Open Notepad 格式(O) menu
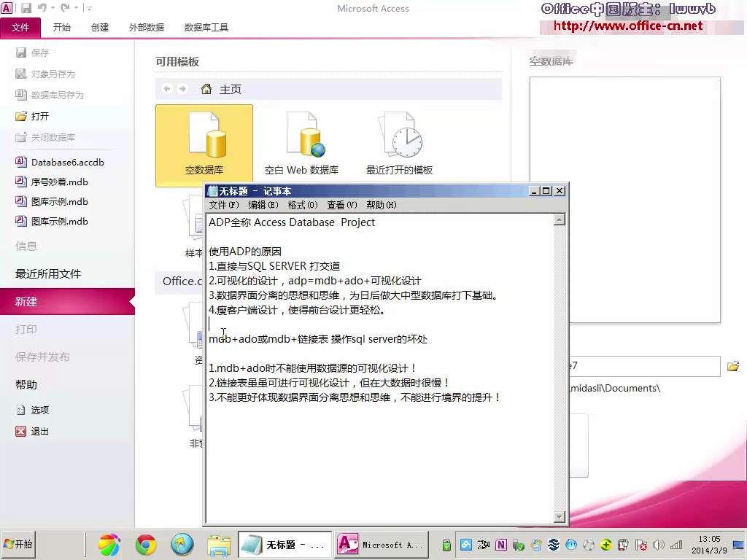This screenshot has width=747, height=560. (303, 205)
